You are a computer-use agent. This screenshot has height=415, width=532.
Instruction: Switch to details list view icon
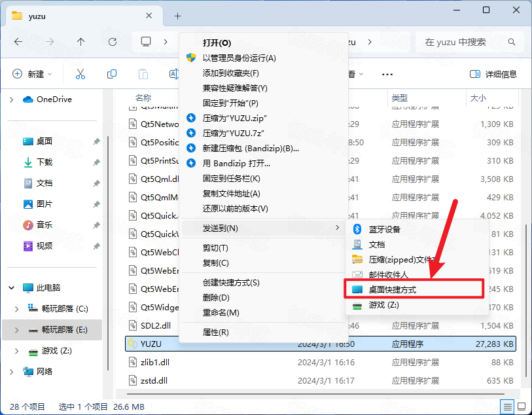click(x=507, y=406)
